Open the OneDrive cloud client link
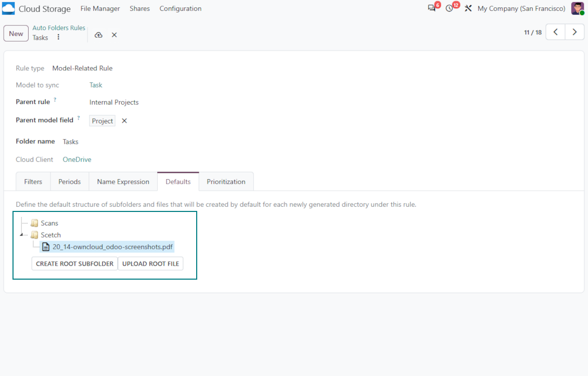The image size is (588, 376). click(x=77, y=159)
